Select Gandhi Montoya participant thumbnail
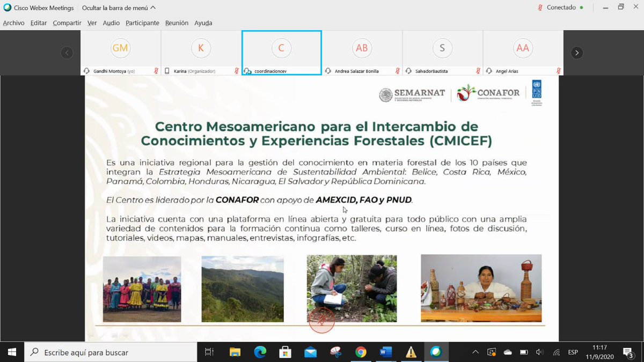 [120, 53]
